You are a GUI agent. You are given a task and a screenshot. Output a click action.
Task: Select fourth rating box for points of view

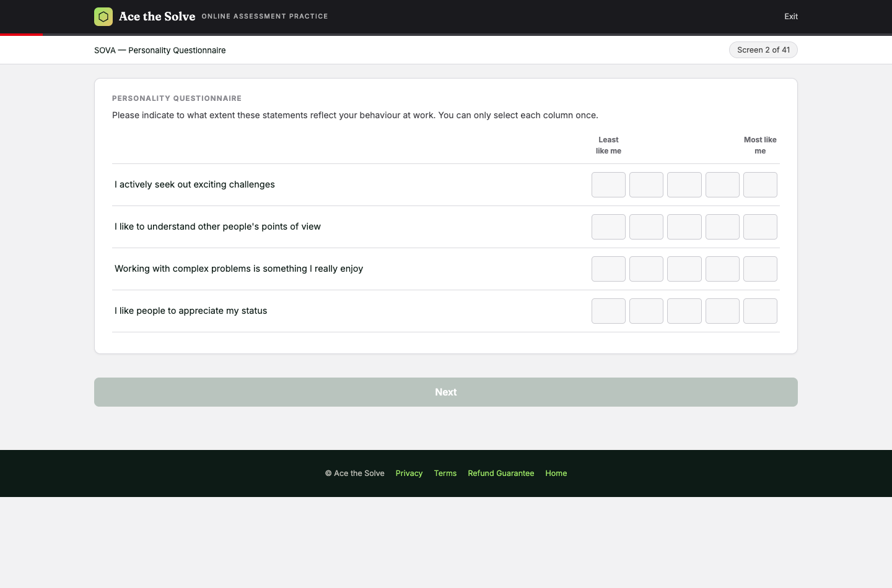(722, 227)
